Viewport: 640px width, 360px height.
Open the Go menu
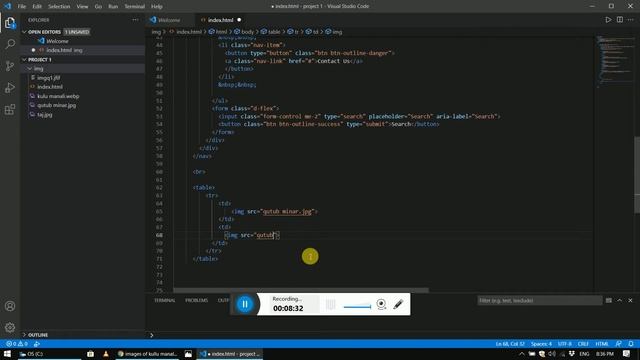pos(98,7)
